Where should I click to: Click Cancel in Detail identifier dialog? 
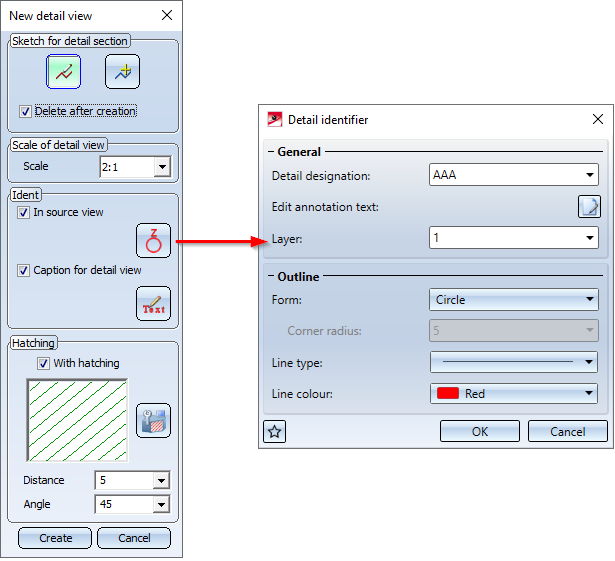568,431
